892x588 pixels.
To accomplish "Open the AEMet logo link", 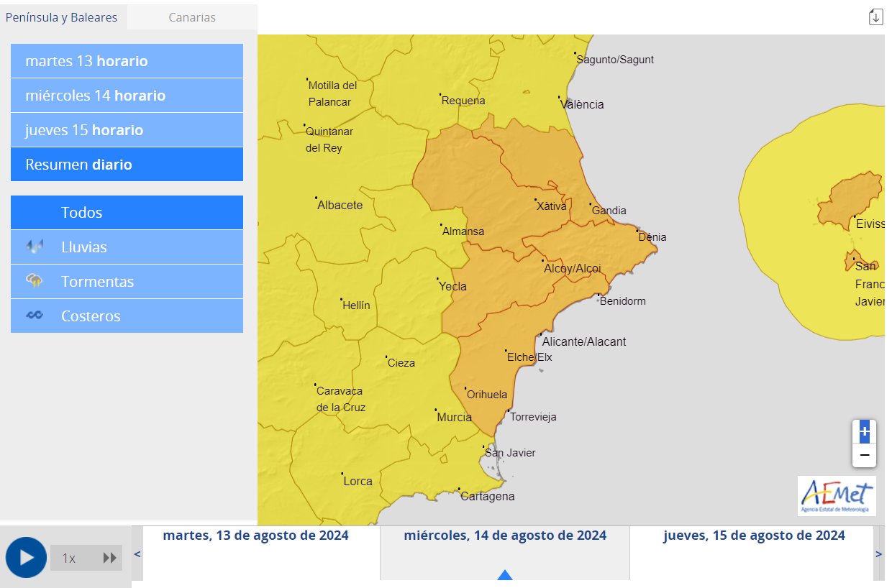I will pyautogui.click(x=837, y=495).
